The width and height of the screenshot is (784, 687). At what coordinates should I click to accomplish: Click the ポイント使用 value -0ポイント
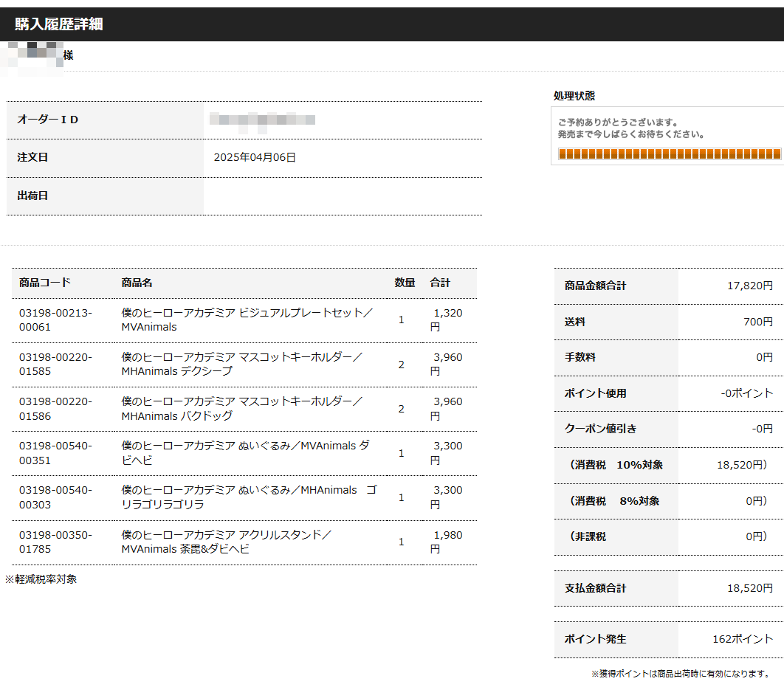[746, 393]
